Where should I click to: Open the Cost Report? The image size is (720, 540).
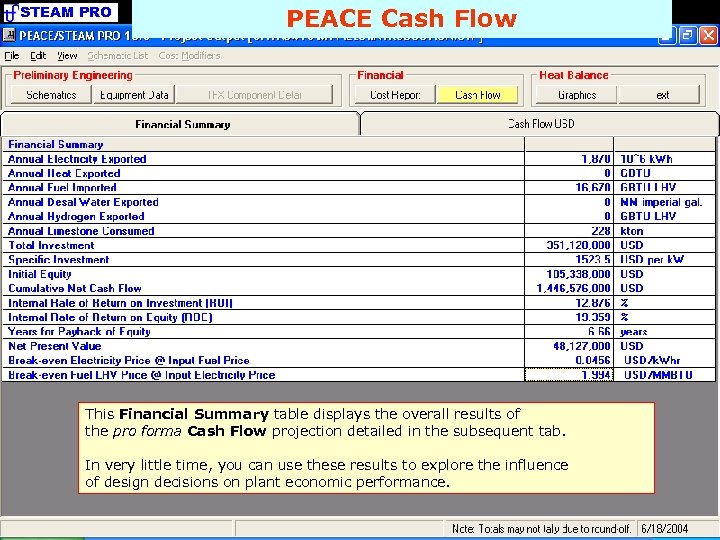click(x=395, y=95)
